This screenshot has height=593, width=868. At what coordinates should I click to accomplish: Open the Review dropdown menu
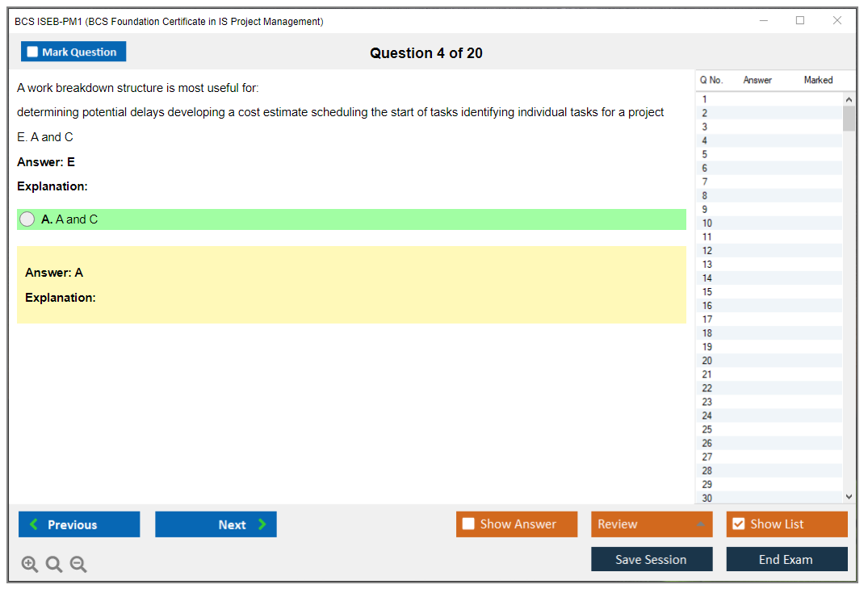(652, 524)
